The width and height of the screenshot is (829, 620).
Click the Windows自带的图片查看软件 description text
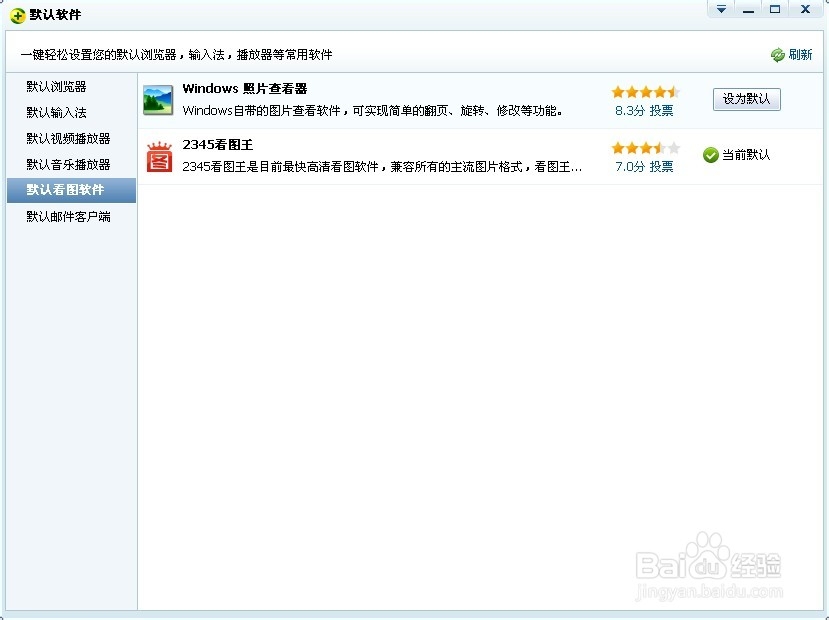[x=373, y=111]
